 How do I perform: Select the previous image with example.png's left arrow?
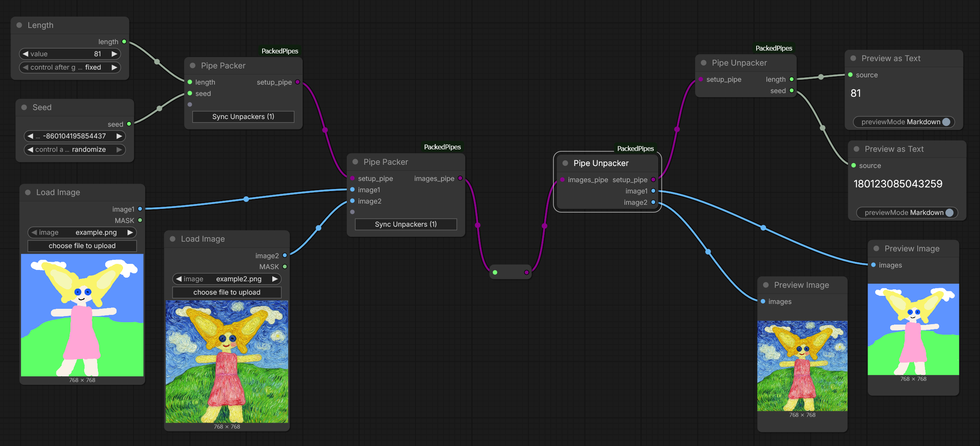click(x=34, y=232)
